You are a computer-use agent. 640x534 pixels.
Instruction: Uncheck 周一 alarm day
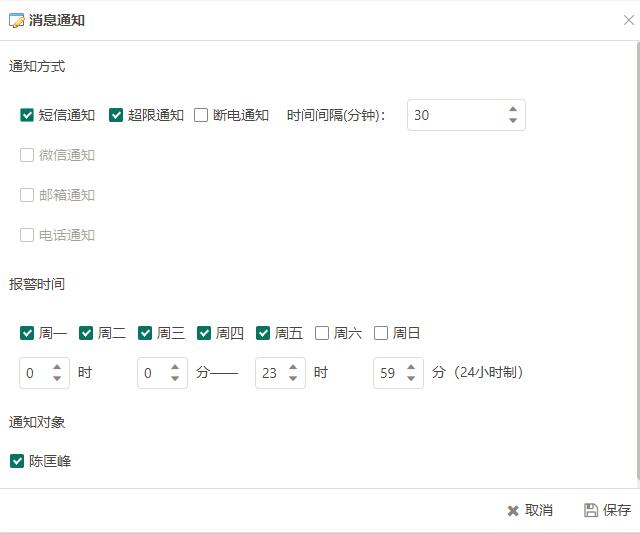coord(27,333)
